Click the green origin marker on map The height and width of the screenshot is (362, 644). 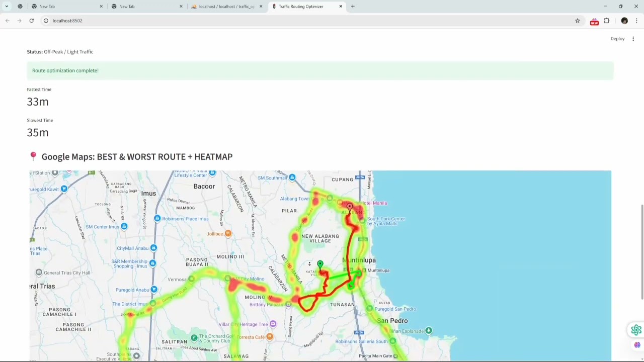[320, 264]
